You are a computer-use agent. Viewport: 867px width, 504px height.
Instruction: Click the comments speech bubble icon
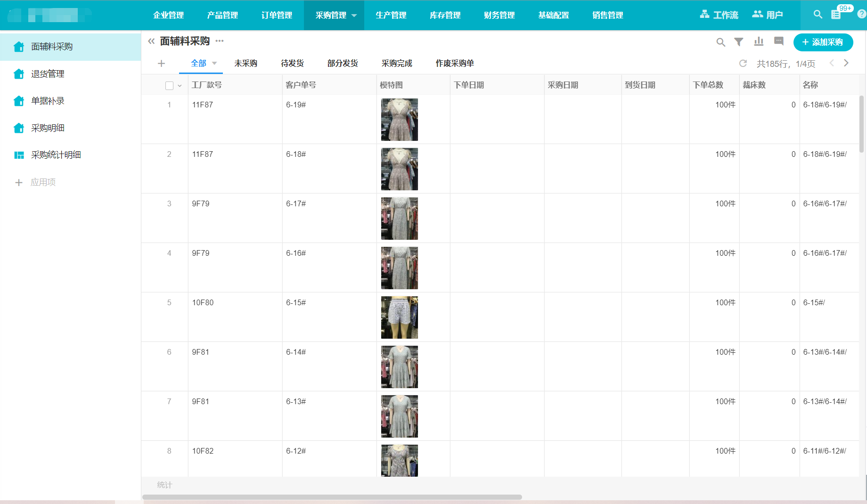click(x=778, y=41)
